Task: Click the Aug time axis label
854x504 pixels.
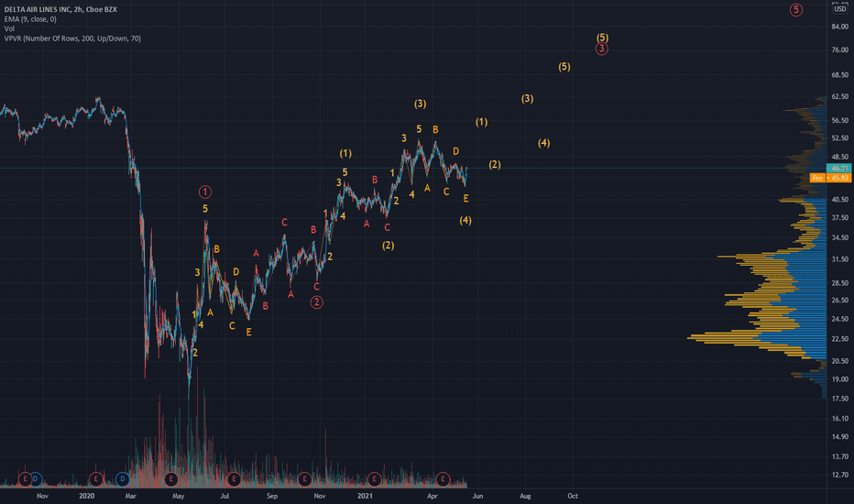Action: (525, 496)
